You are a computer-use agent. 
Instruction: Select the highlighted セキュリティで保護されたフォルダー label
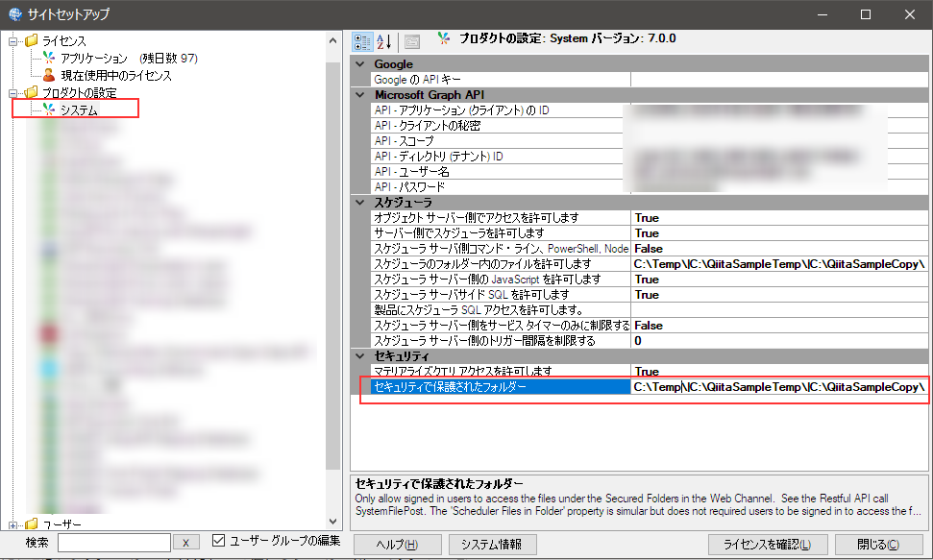pyautogui.click(x=501, y=387)
